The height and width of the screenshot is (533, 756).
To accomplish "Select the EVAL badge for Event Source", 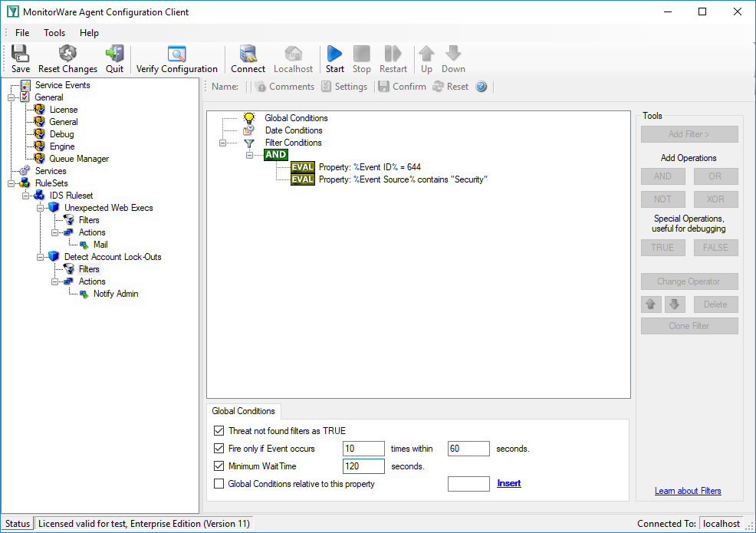I will click(303, 179).
